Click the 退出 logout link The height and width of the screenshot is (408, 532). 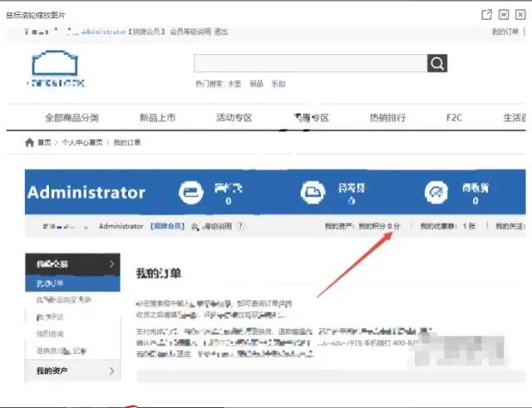221,32
